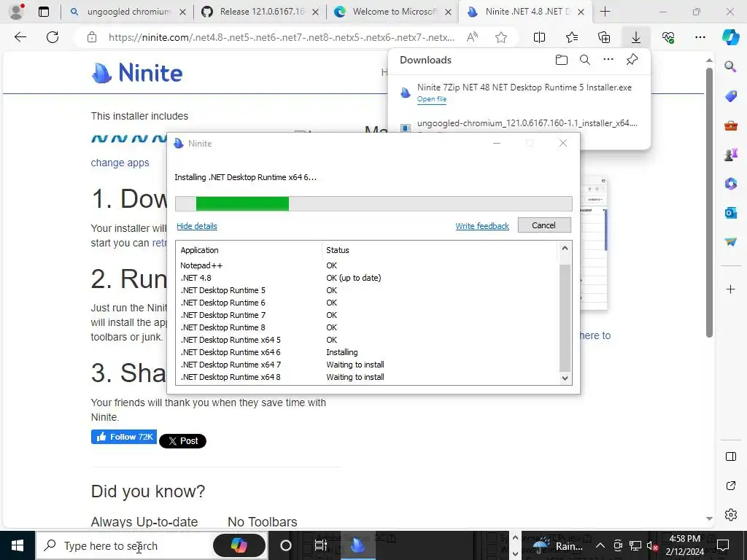
Task: Open sidebar settings gear icon
Action: [x=730, y=515]
